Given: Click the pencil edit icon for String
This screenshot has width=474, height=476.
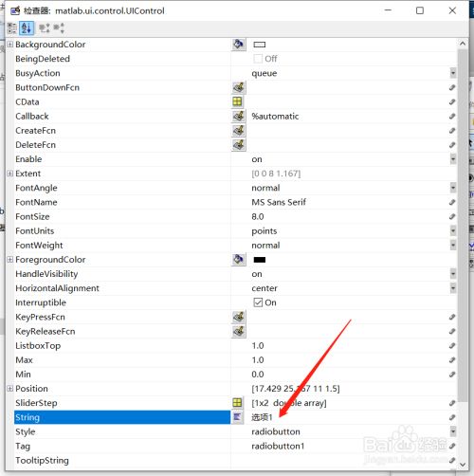Looking at the screenshot, I should point(452,417).
